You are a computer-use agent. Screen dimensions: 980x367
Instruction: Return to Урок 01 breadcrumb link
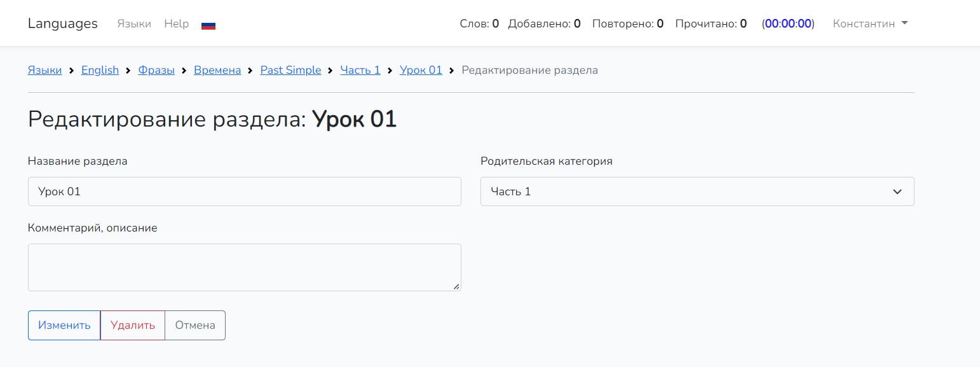tap(421, 70)
